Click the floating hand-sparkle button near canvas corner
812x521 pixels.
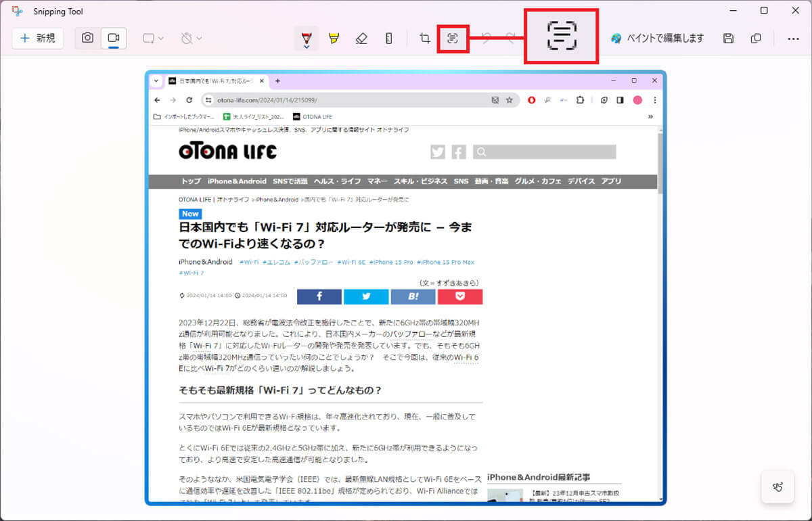tap(777, 486)
